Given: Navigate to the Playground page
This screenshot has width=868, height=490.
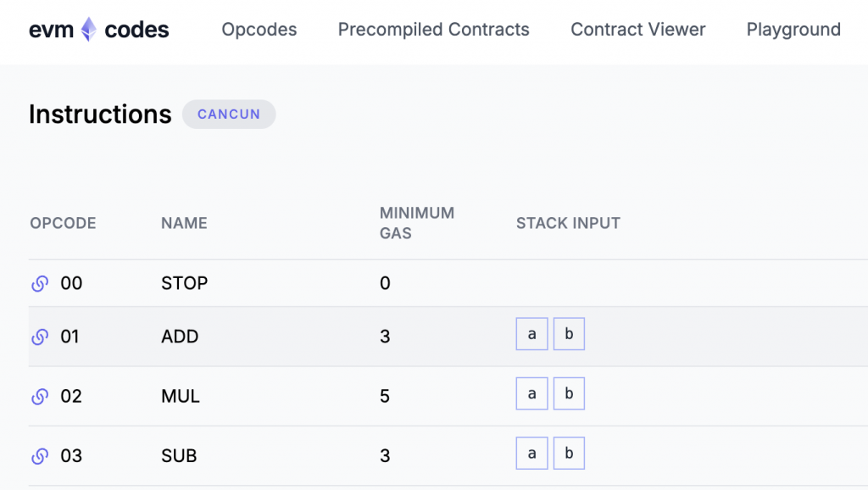Looking at the screenshot, I should point(793,31).
